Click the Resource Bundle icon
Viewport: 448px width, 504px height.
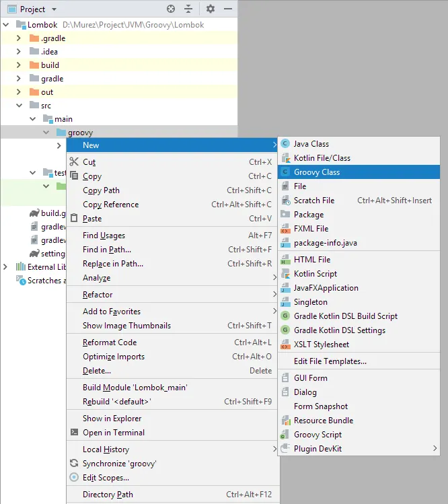[x=286, y=420]
